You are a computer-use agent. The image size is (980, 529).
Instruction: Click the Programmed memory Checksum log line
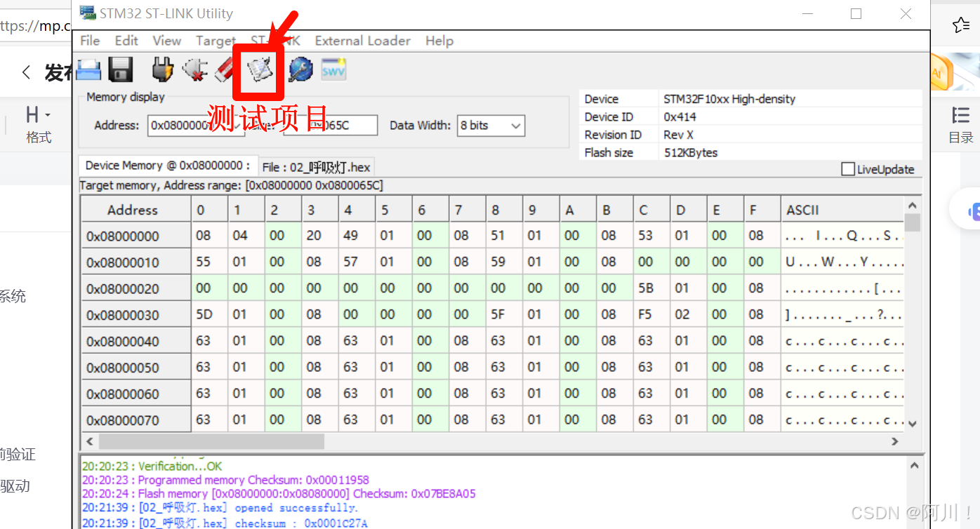pos(225,481)
